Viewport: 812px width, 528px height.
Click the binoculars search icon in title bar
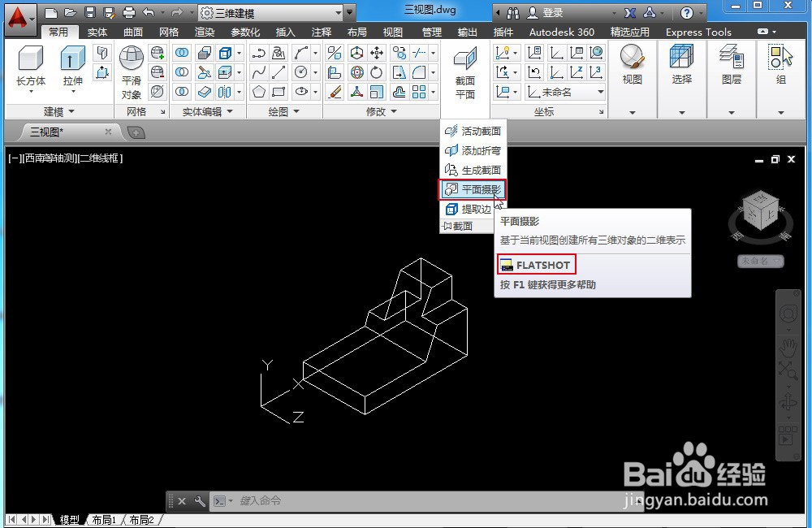coord(512,13)
